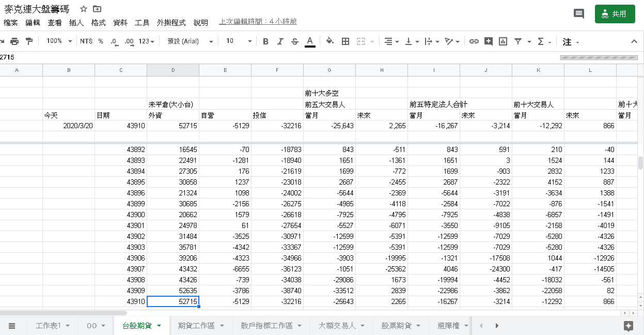Select cell containing 2020/3/20
The image size is (644, 335).
(x=69, y=126)
